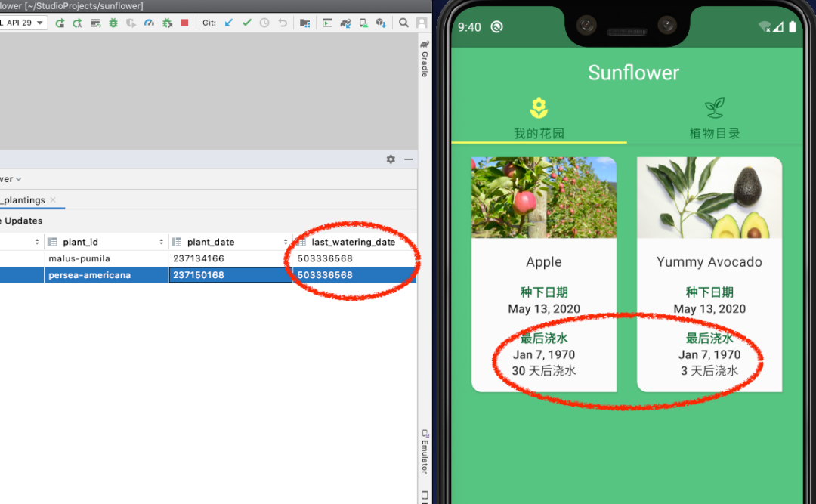Screen dimensions: 816x504
Task: Select the persea-americana cell
Action: pos(107,275)
